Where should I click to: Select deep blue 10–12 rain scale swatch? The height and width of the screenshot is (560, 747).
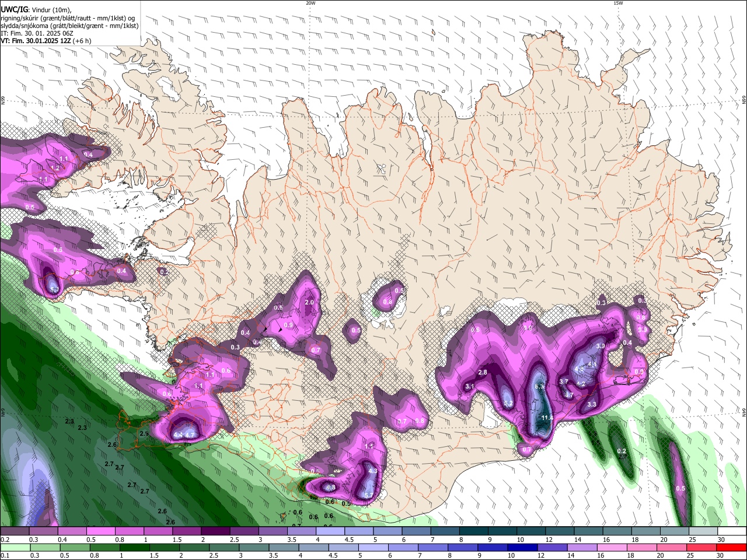pyautogui.click(x=522, y=548)
